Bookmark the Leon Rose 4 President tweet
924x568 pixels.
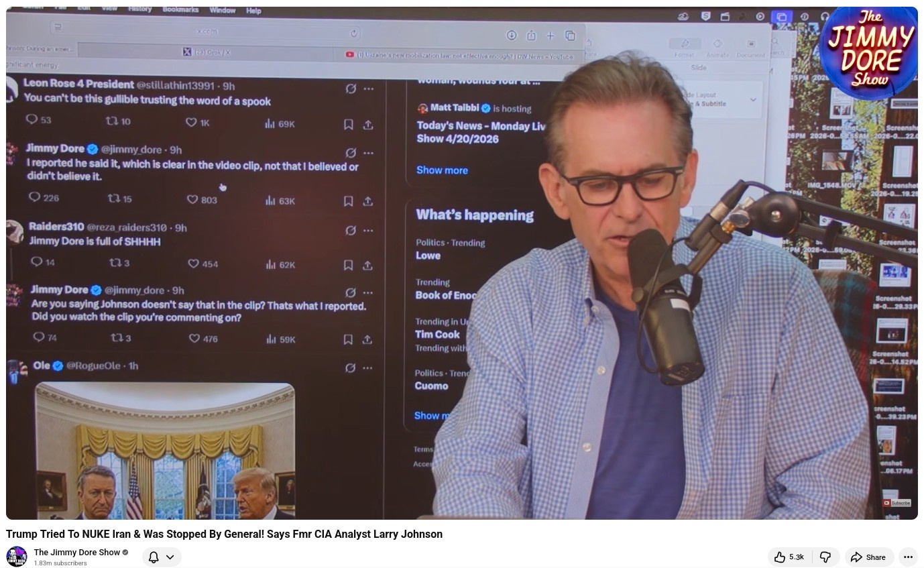click(349, 125)
